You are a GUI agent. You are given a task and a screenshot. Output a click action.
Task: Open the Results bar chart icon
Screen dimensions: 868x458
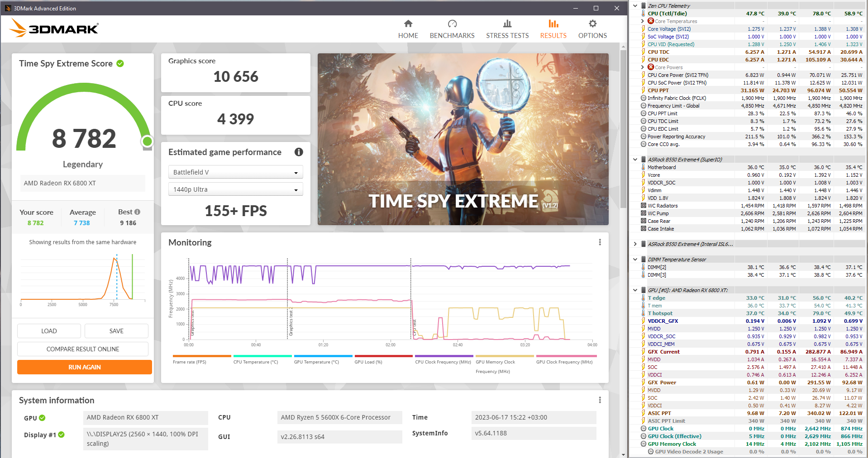point(553,24)
